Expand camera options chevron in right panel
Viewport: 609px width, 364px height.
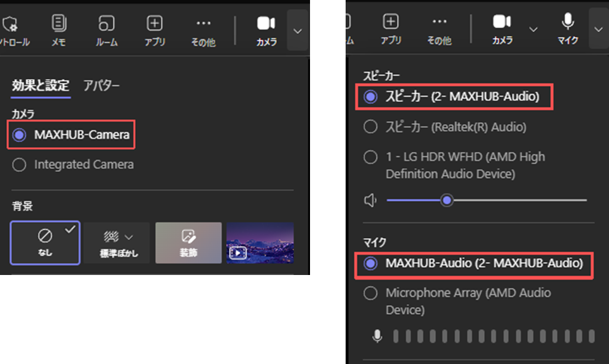(533, 29)
